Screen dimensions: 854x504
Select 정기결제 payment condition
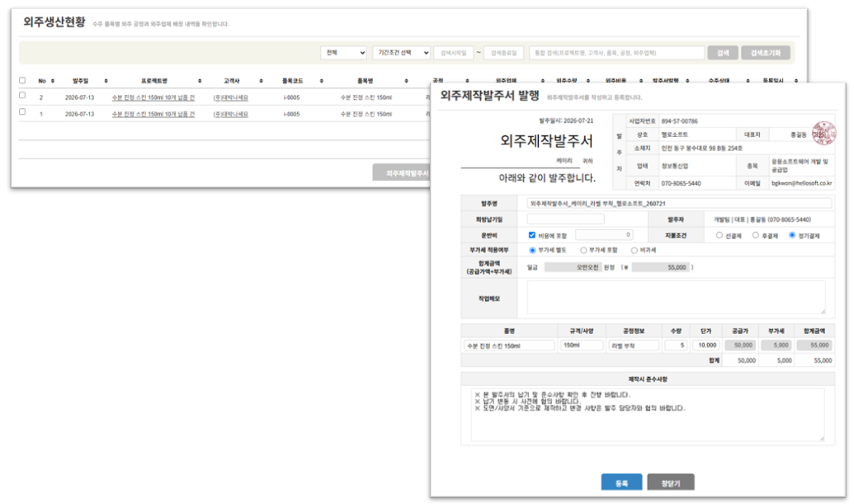tap(792, 235)
